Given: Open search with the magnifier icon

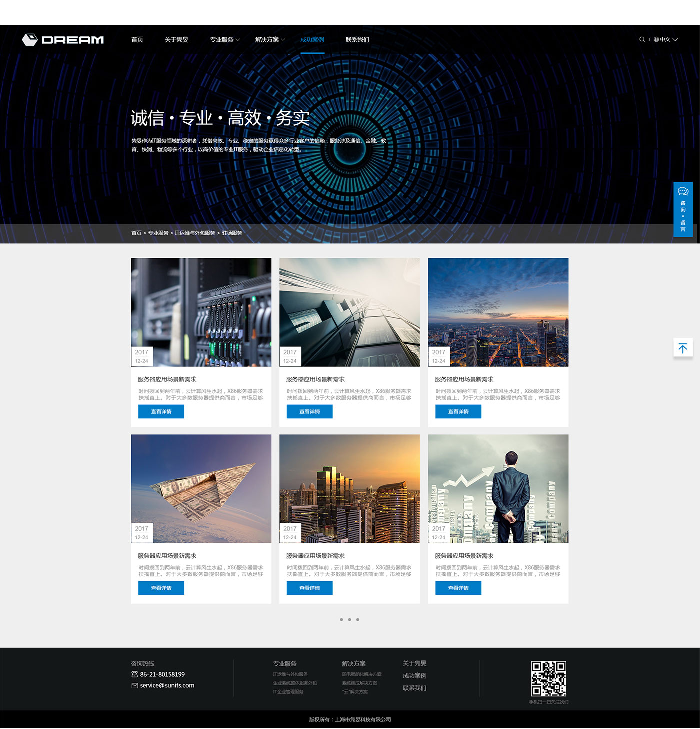Looking at the screenshot, I should tap(642, 40).
